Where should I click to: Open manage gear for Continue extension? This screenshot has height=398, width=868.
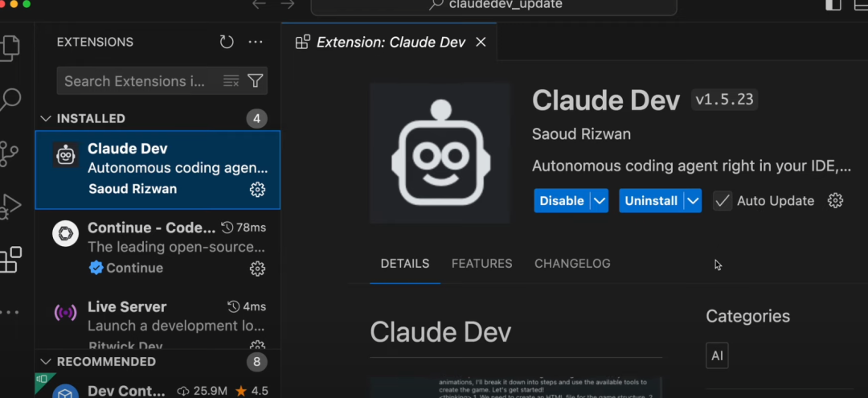[257, 269]
